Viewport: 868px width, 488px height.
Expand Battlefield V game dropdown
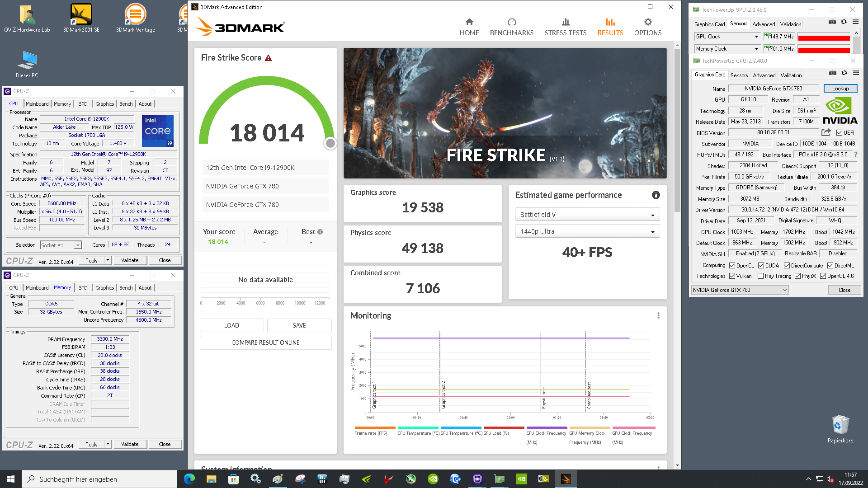click(587, 215)
